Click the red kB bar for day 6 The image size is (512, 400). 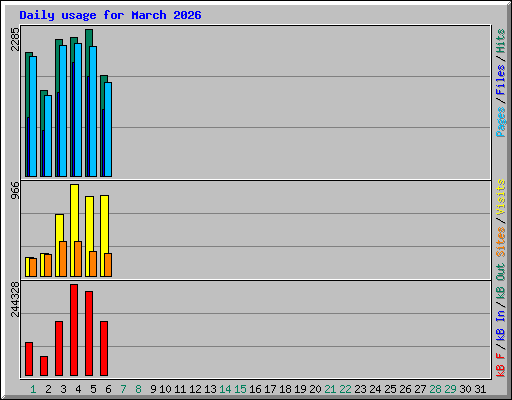[104, 349]
